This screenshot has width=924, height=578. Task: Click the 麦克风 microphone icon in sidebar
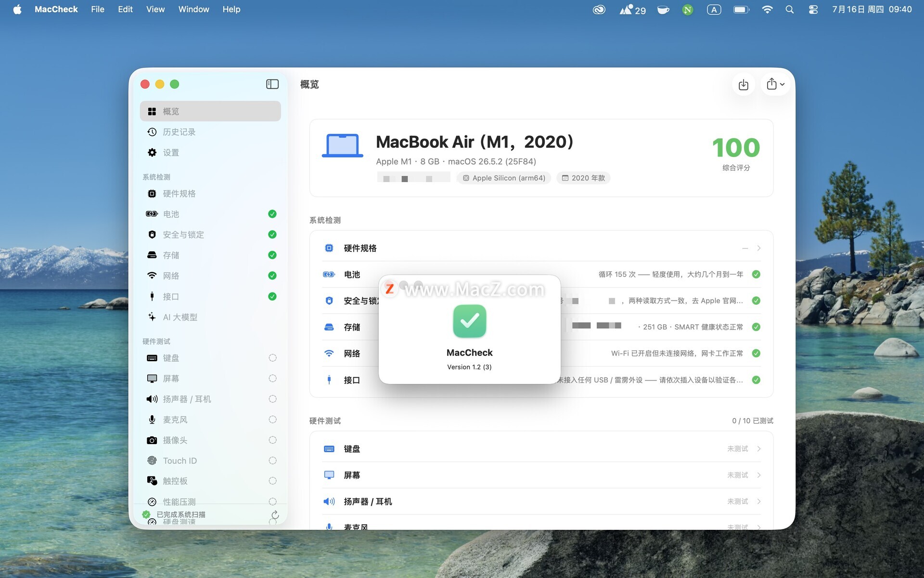152,420
